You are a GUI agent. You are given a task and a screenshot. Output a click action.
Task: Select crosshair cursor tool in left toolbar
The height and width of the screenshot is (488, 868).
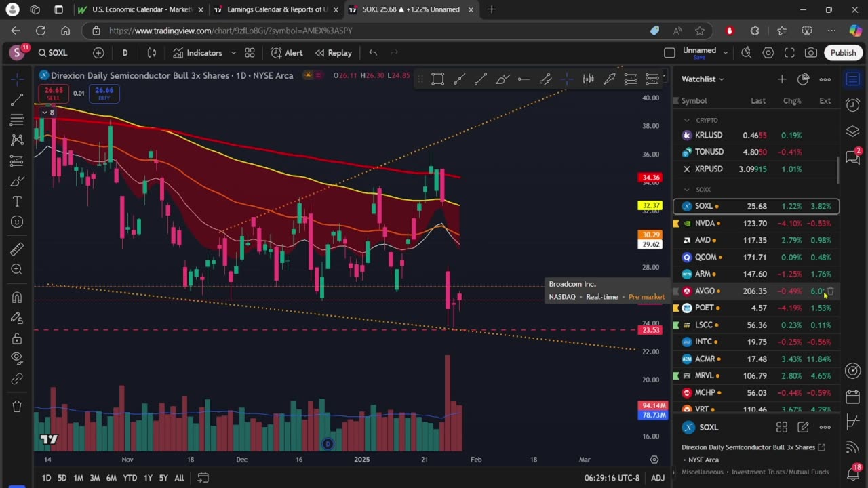(17, 79)
